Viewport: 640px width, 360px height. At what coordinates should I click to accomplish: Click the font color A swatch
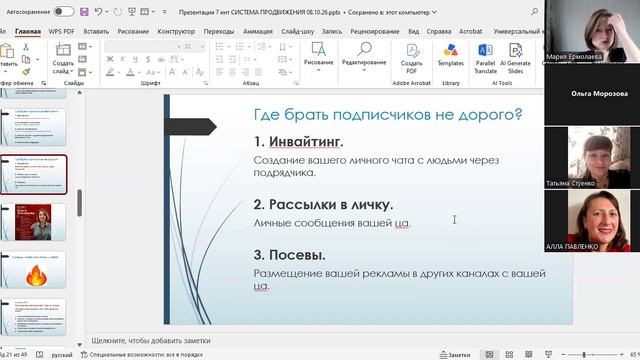tap(130, 72)
